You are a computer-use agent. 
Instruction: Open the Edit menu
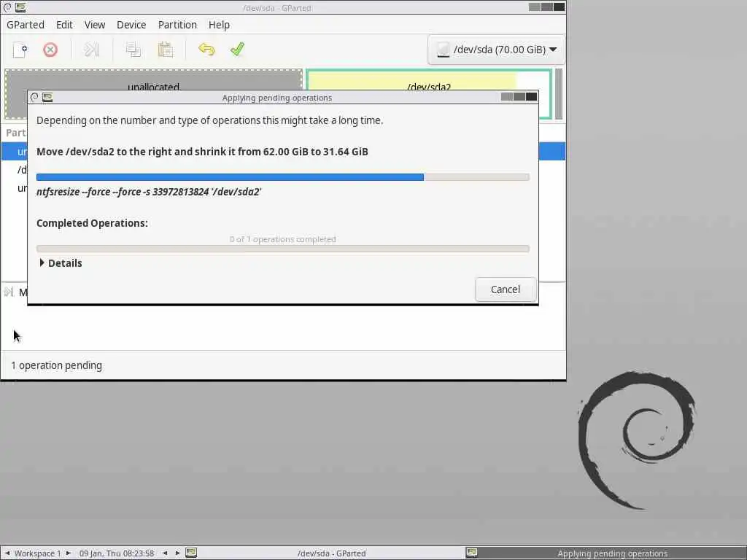pos(64,25)
